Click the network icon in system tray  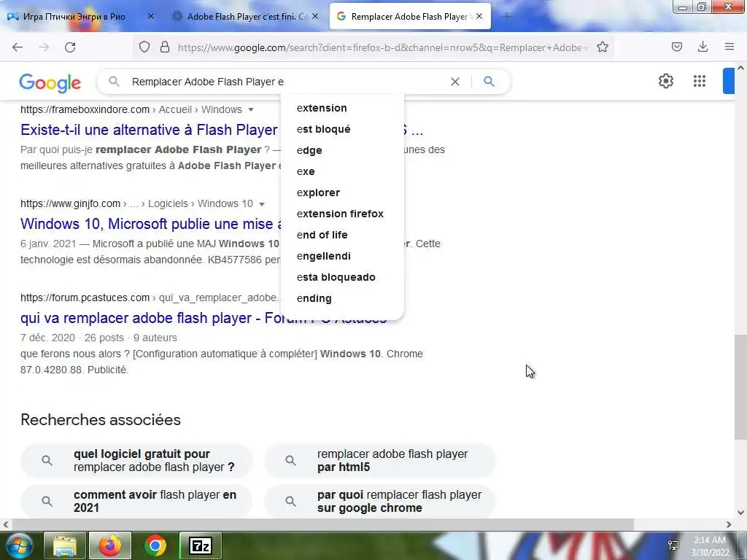point(673,545)
